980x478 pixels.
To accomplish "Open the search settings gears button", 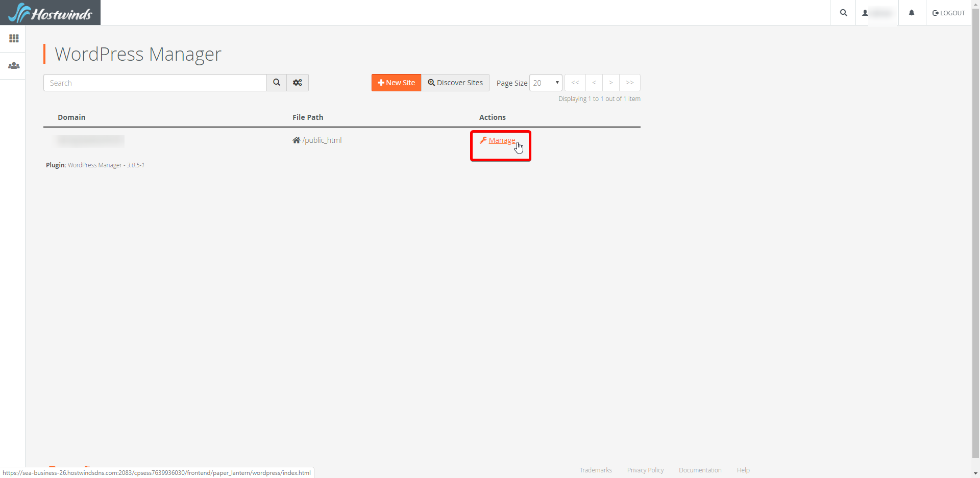I will tap(298, 83).
